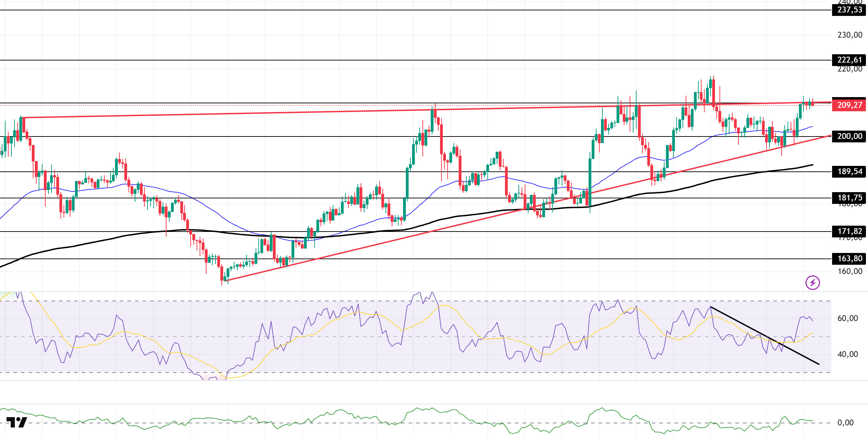Click the 0,00 oscillator axis value
This screenshot has height=442, width=868.
tap(845, 423)
